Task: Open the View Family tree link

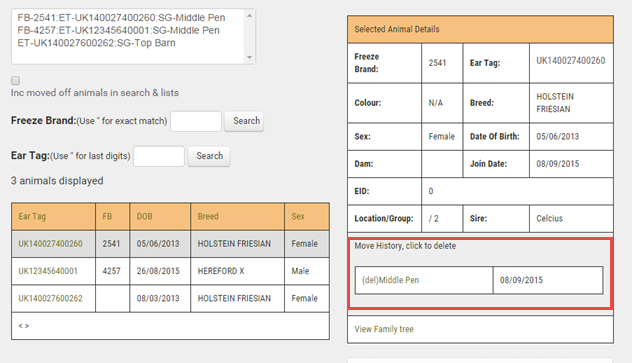Action: 384,329
